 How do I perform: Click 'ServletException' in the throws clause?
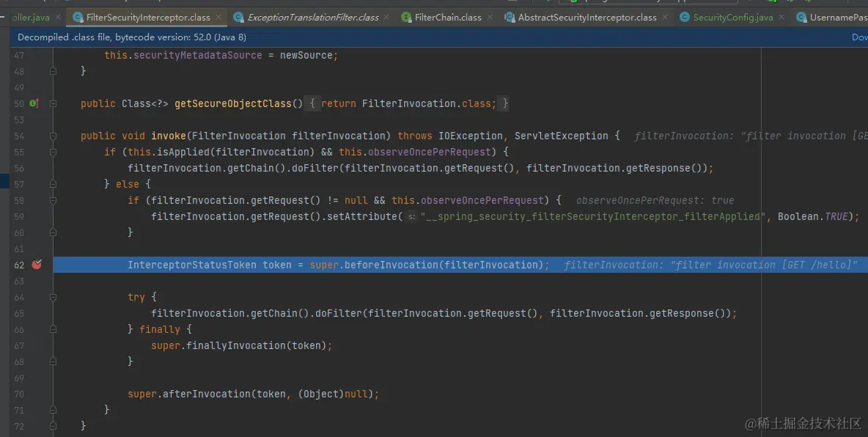pyautogui.click(x=562, y=136)
